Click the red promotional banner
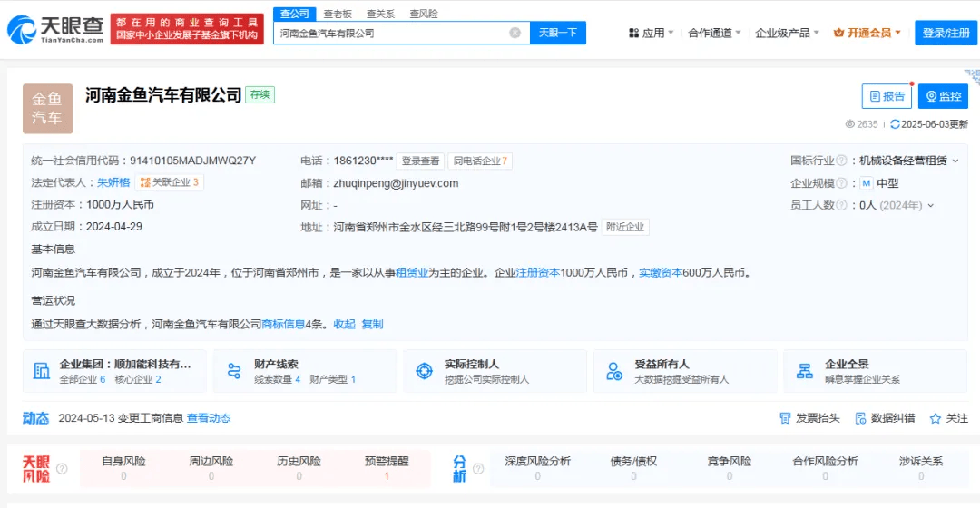The image size is (980, 508). coord(187,29)
